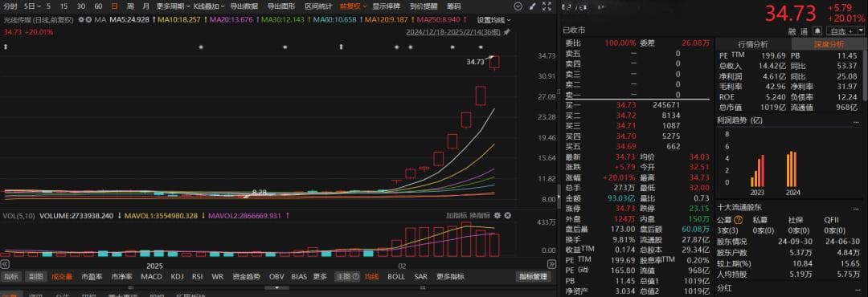The image size is (868, 297).
Task: Pin the date range 2024/12/18-2025/2/14
Action: point(506,32)
